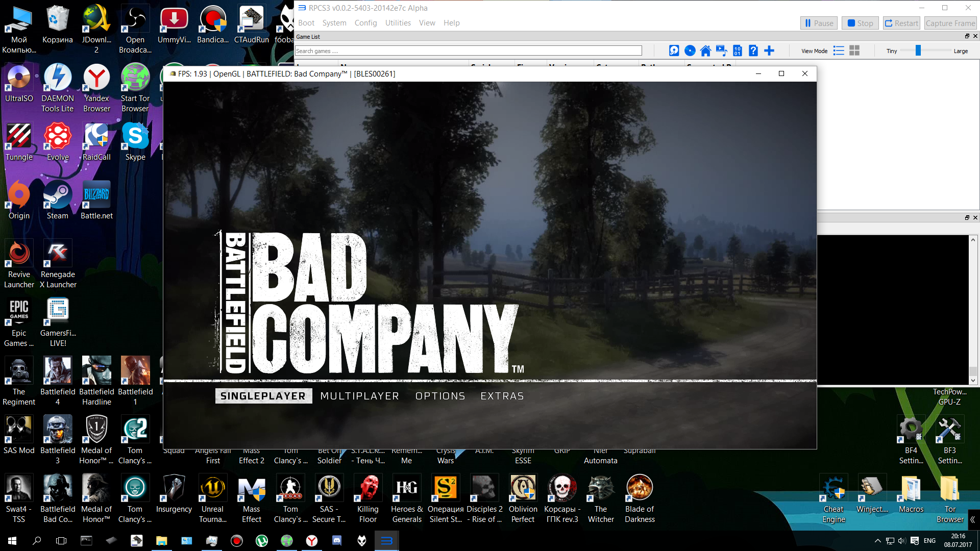Click the unknown category question-mark icon

tap(753, 51)
